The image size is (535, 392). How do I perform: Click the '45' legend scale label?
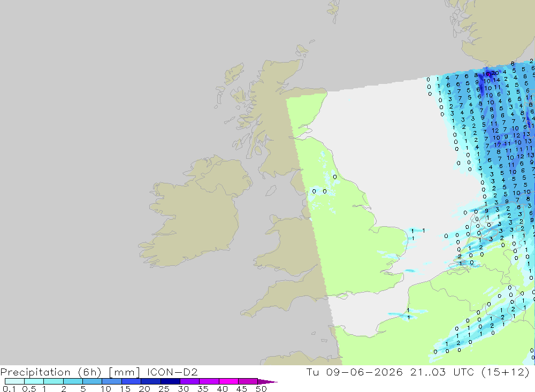tap(242, 389)
